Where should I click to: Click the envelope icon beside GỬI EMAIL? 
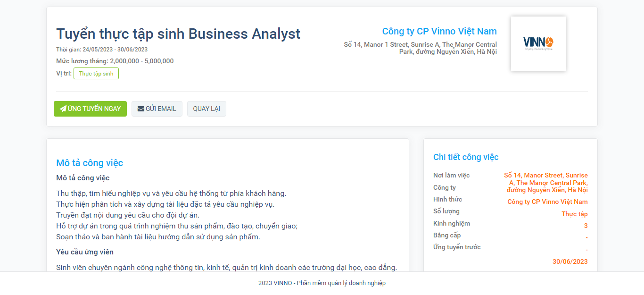coord(141,109)
